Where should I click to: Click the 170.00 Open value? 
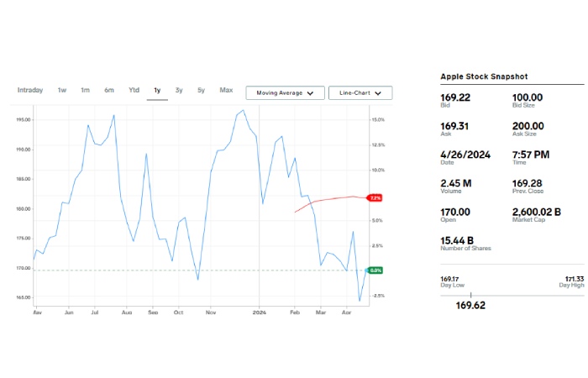click(455, 212)
